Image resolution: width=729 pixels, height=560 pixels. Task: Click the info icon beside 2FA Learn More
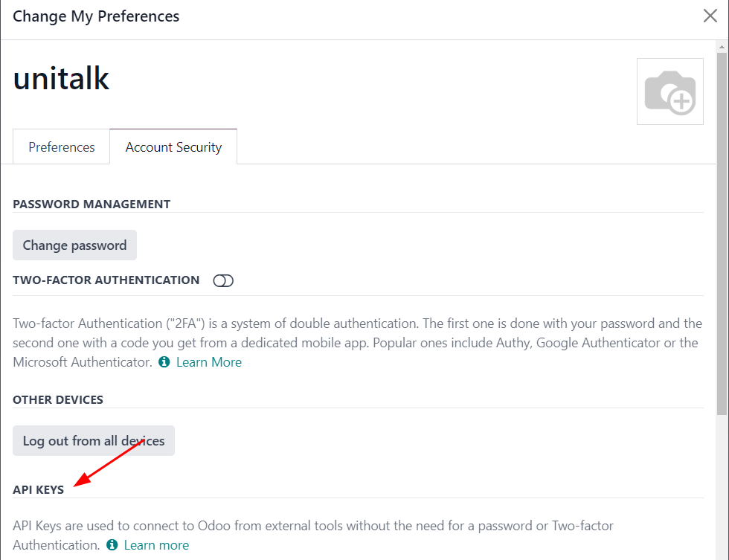164,362
